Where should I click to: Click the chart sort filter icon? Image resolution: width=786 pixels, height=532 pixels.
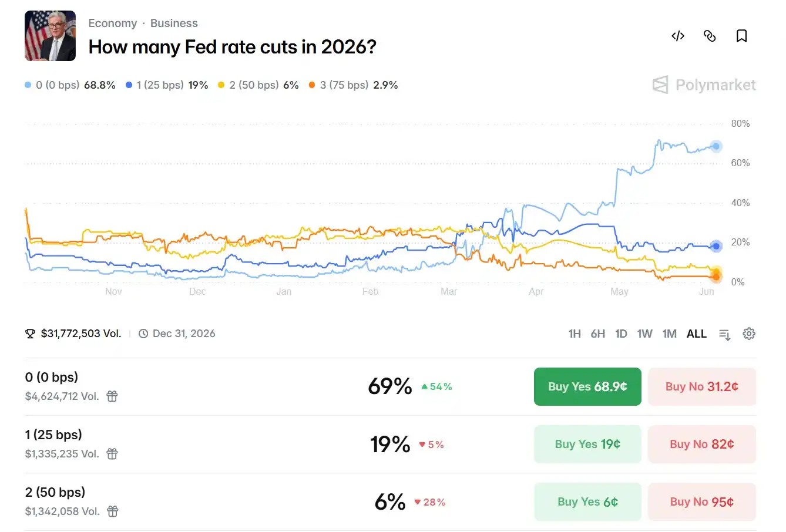725,334
